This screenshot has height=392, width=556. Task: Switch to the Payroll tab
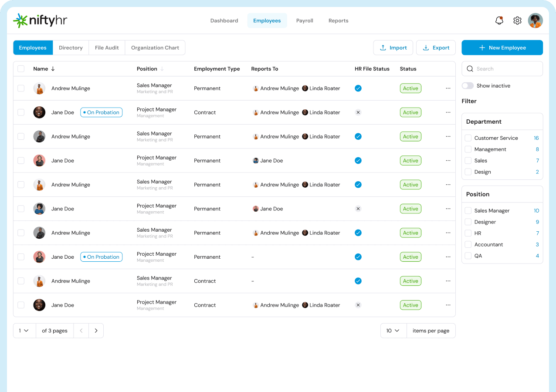click(305, 20)
